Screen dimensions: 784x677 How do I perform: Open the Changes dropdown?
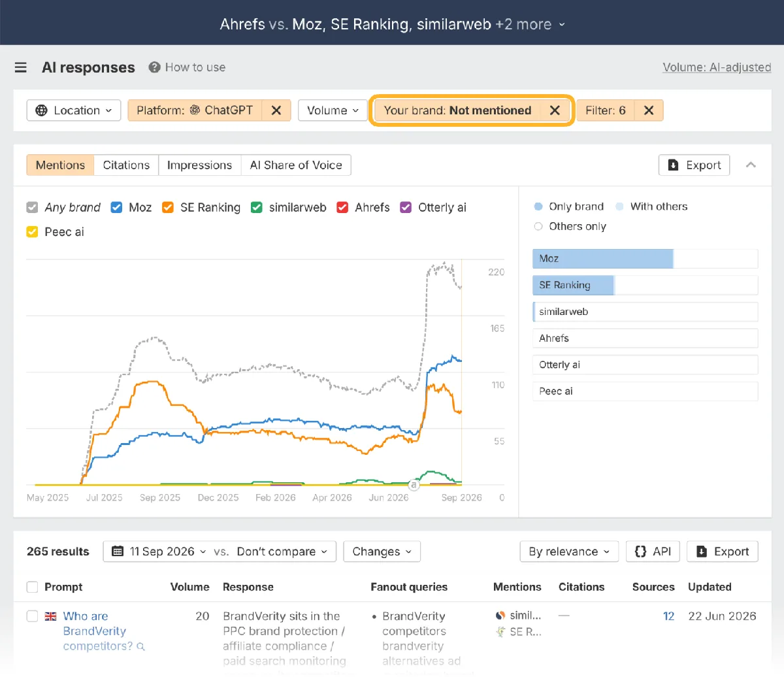(382, 552)
